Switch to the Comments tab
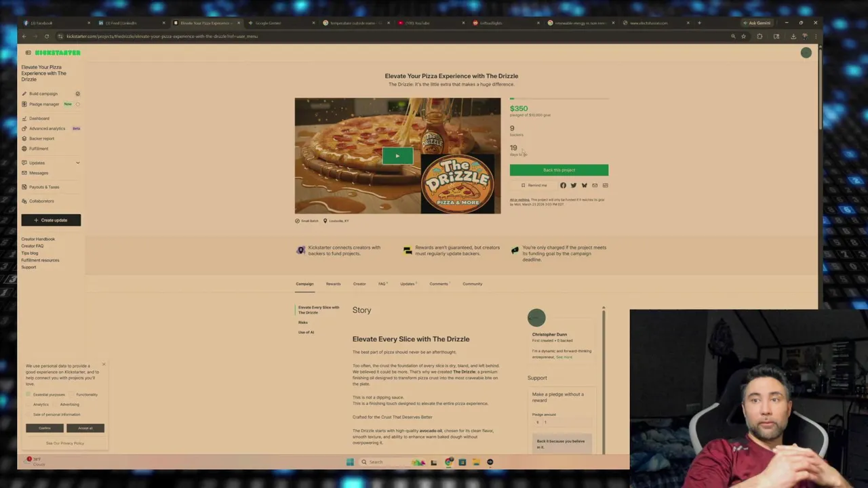Screen dimensions: 868x488 point(439,284)
